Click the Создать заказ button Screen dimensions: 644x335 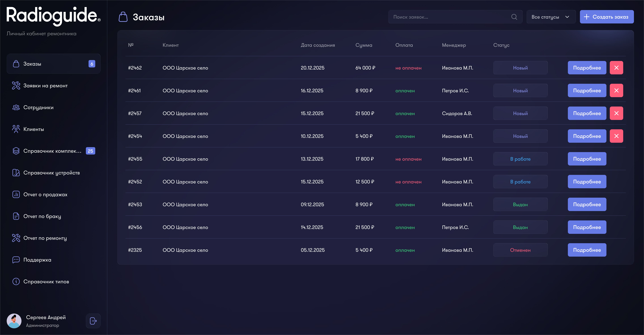click(607, 17)
